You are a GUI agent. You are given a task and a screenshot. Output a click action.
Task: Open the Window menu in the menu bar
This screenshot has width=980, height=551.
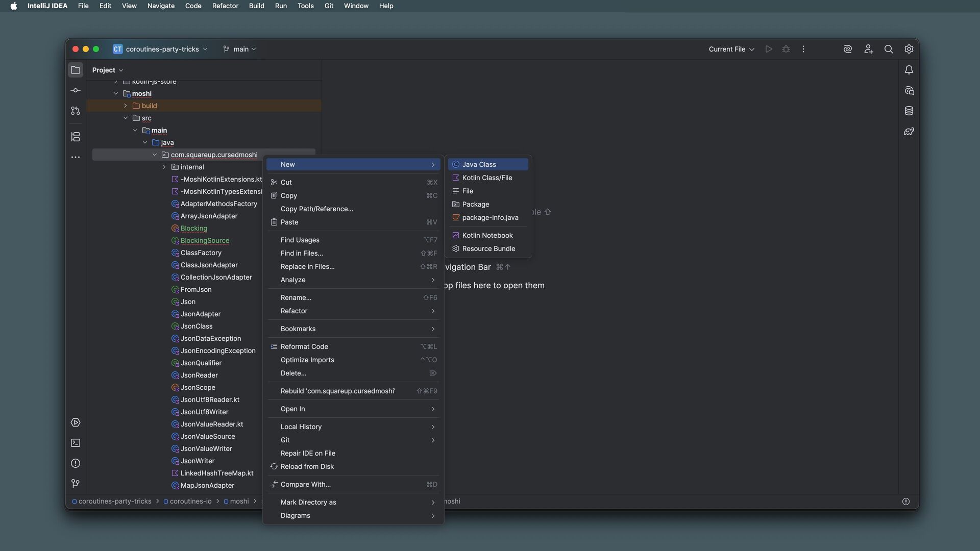tap(356, 6)
